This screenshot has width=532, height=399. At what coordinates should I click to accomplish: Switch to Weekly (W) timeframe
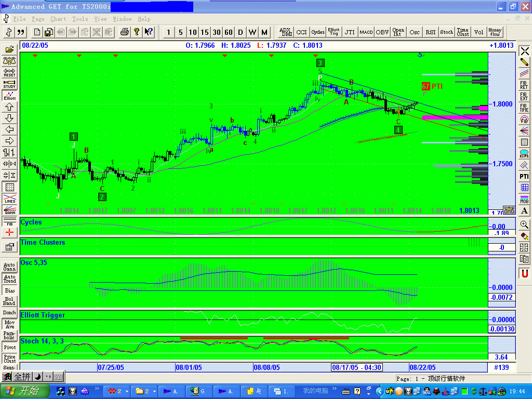(x=252, y=32)
